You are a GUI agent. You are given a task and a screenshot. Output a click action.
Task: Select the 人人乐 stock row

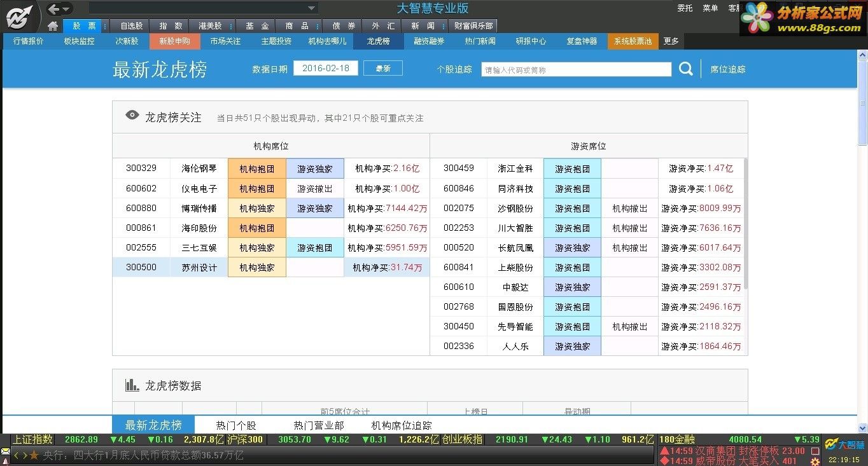click(x=586, y=346)
